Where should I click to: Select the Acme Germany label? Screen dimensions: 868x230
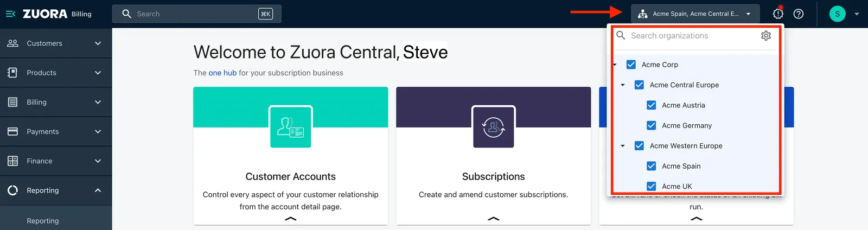(x=687, y=125)
